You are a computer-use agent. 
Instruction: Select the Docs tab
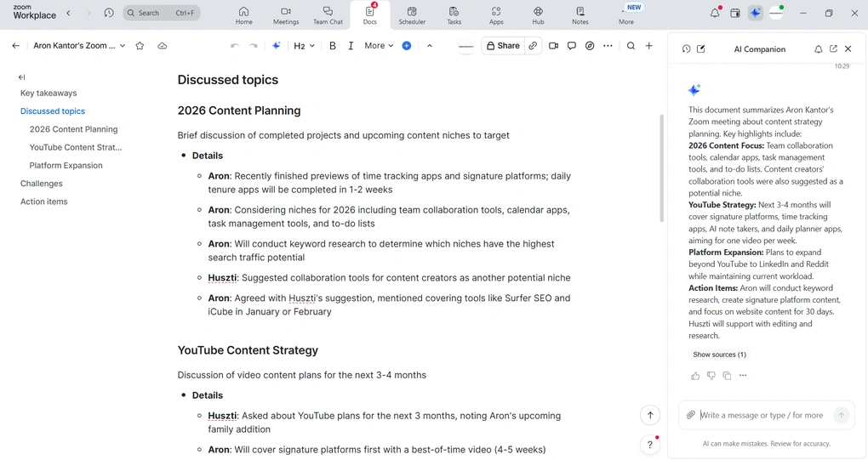370,15
